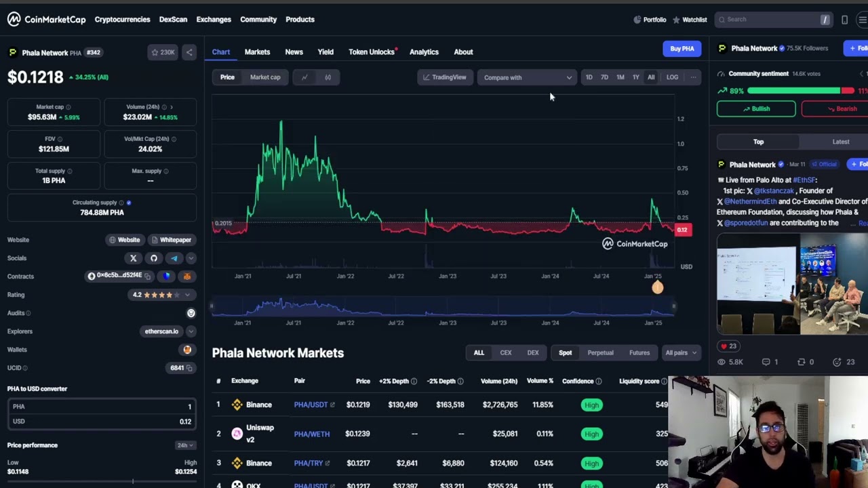Switch to candlestick chart view icon
The image size is (868, 488).
[x=328, y=77]
